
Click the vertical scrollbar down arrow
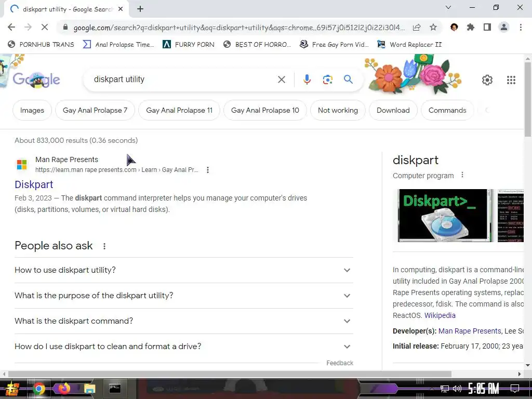(x=528, y=365)
